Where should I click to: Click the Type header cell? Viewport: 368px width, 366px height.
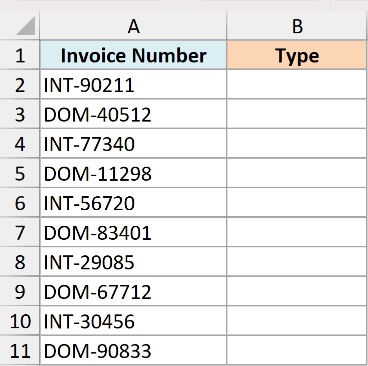click(297, 55)
